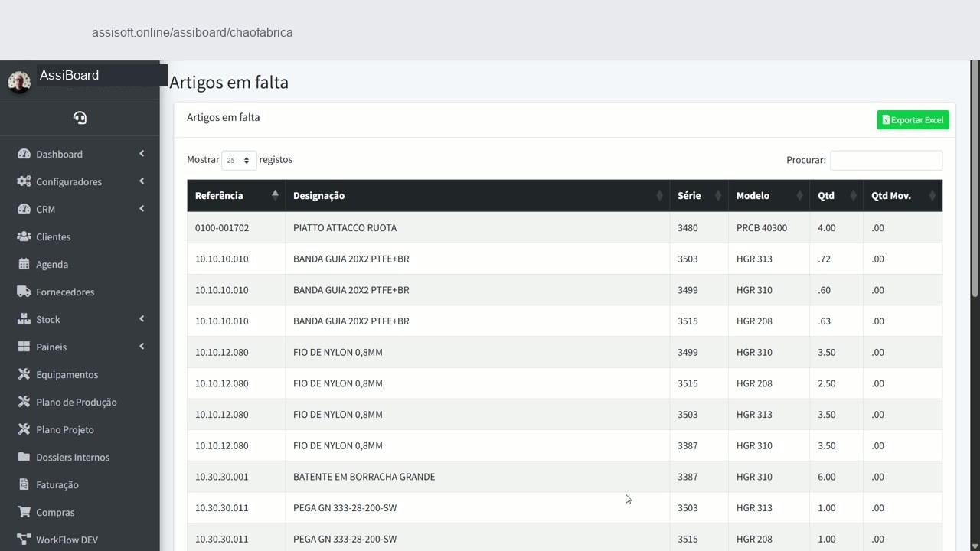Click the PRCB 40300 model cell
980x551 pixels.
[x=769, y=228]
